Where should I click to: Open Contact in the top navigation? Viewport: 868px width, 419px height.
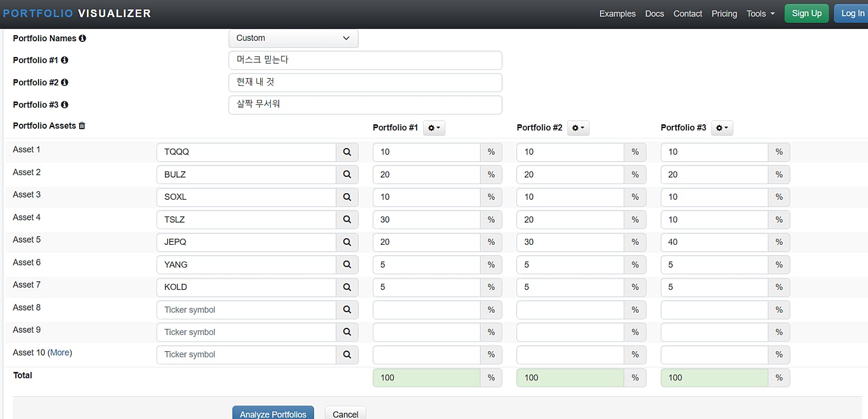(x=688, y=14)
